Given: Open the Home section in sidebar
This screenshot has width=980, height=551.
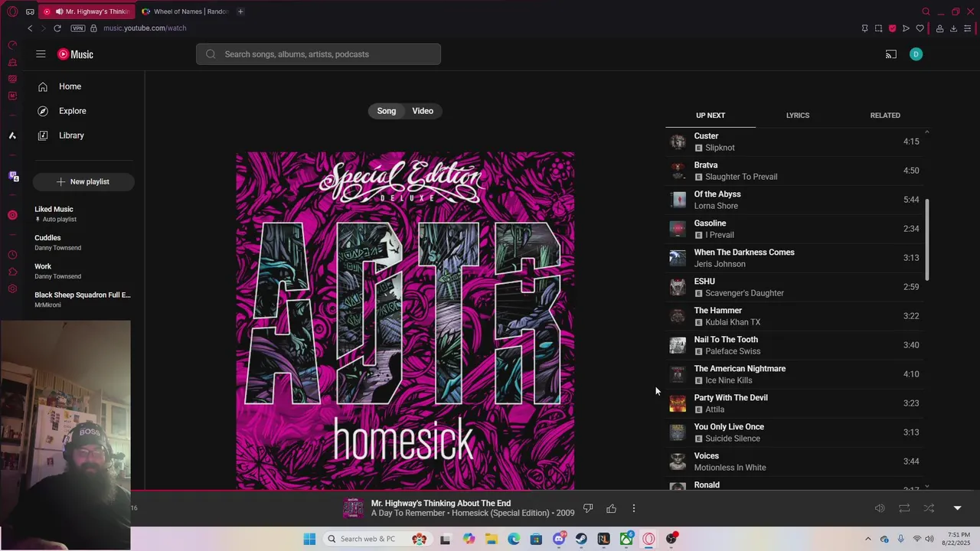Looking at the screenshot, I should (83, 86).
